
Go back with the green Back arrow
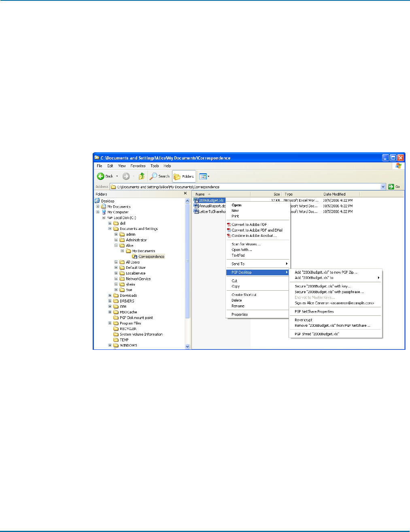pyautogui.click(x=101, y=176)
